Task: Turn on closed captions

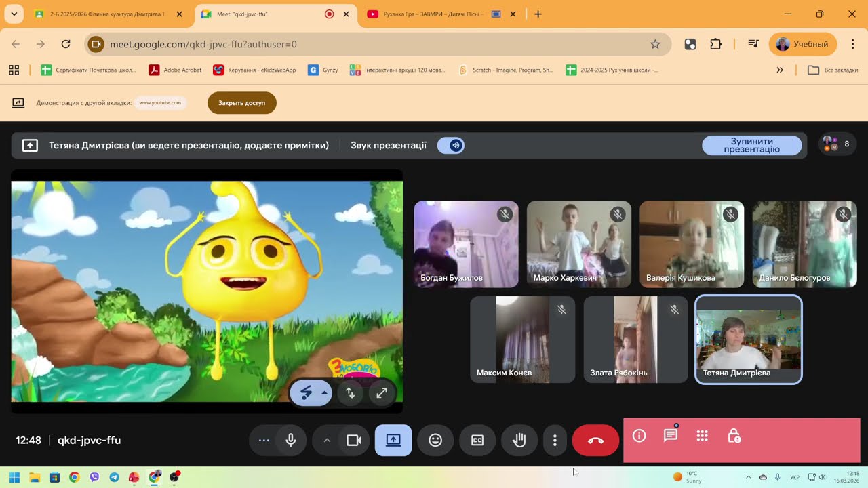Action: point(477,441)
